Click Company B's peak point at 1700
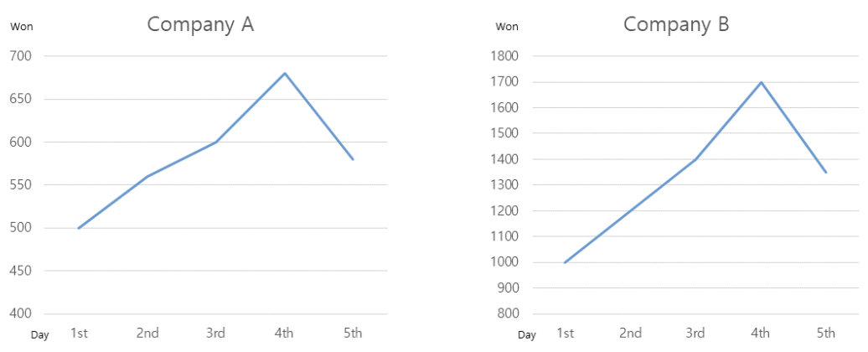Image resolution: width=868 pixels, height=352 pixels. (761, 82)
